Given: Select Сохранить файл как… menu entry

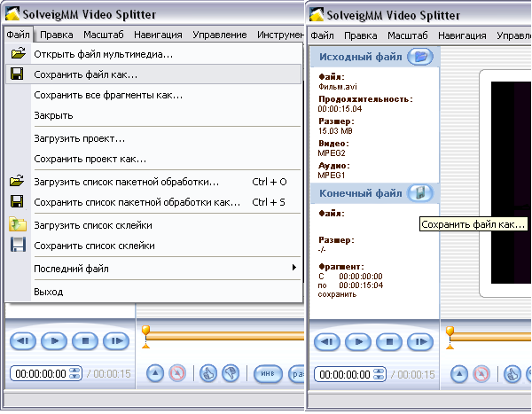Looking at the screenshot, I should tap(153, 74).
